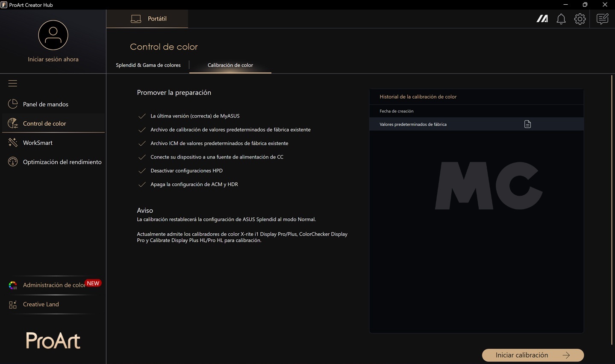The width and height of the screenshot is (615, 364).
Task: Click 'Apaga la configuración de ACM y HDR' item
Action: pos(194,184)
